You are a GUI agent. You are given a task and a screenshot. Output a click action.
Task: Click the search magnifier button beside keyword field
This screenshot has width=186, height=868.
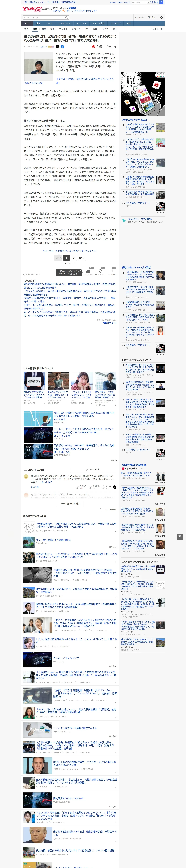(x=66, y=17)
